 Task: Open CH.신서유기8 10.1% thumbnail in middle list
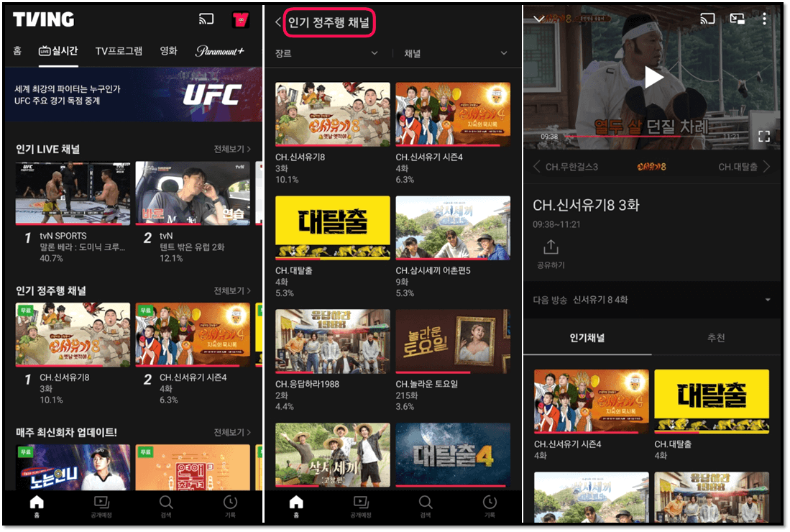tap(333, 114)
